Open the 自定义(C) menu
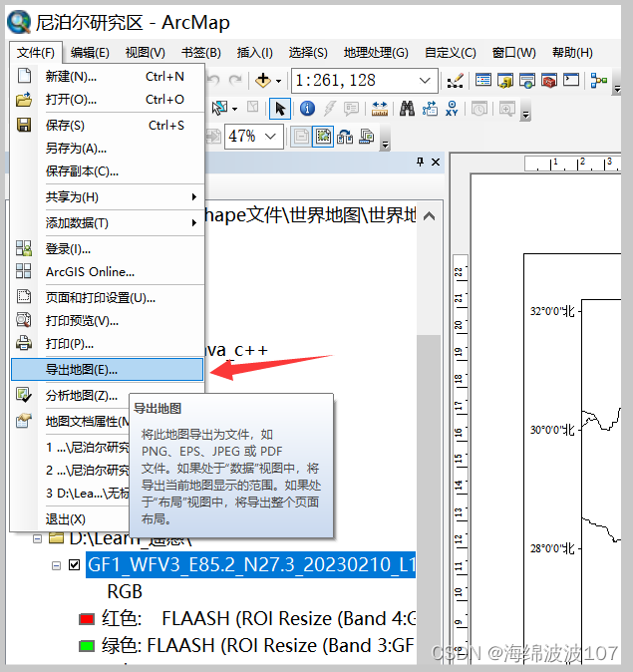633x672 pixels. pyautogui.click(x=450, y=52)
